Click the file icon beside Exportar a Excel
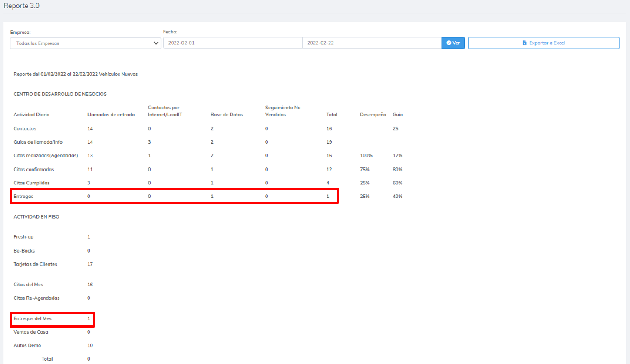This screenshot has width=630, height=364. click(x=524, y=43)
